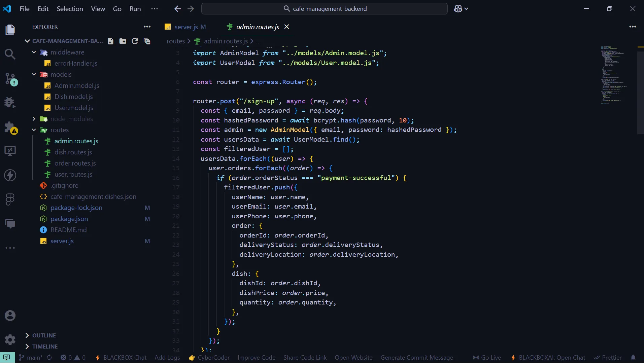The height and width of the screenshot is (363, 644).
Task: Click the routes breadcrumb segment
Action: point(175,41)
